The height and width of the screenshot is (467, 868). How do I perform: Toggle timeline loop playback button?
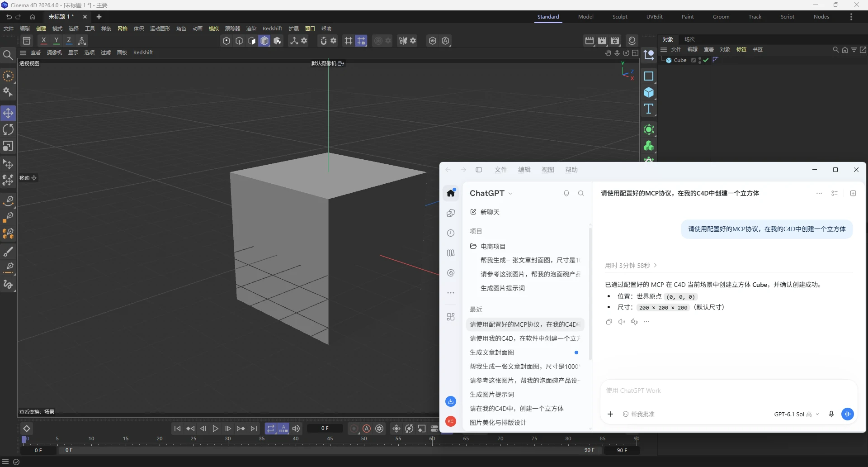[x=270, y=429]
